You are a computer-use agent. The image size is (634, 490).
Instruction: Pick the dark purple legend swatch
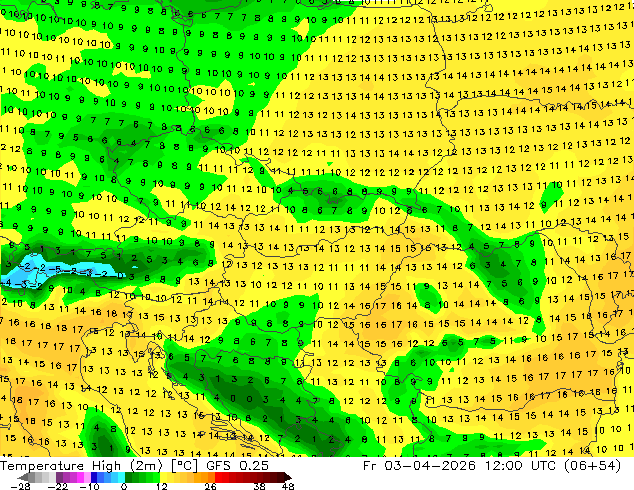tap(59, 477)
